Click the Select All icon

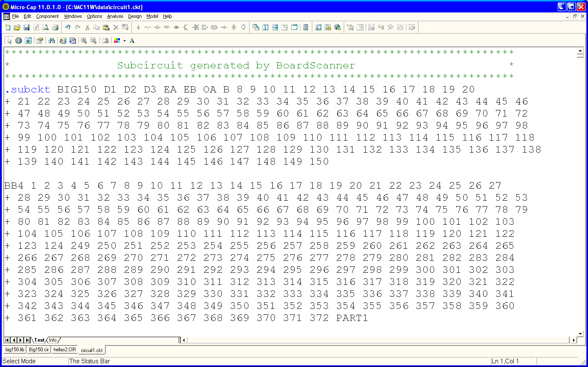(125, 27)
